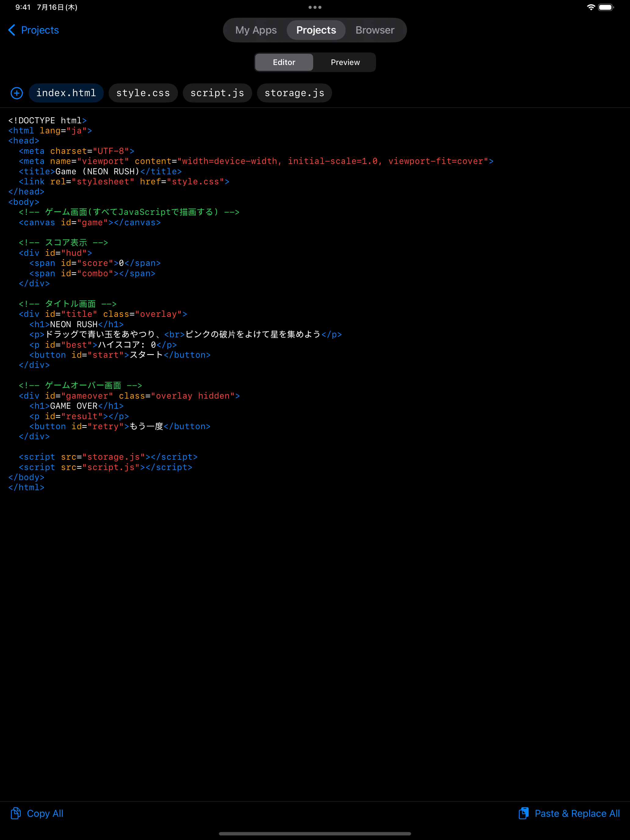
Task: Tap the 9:41 clock in status bar
Action: tap(23, 7)
